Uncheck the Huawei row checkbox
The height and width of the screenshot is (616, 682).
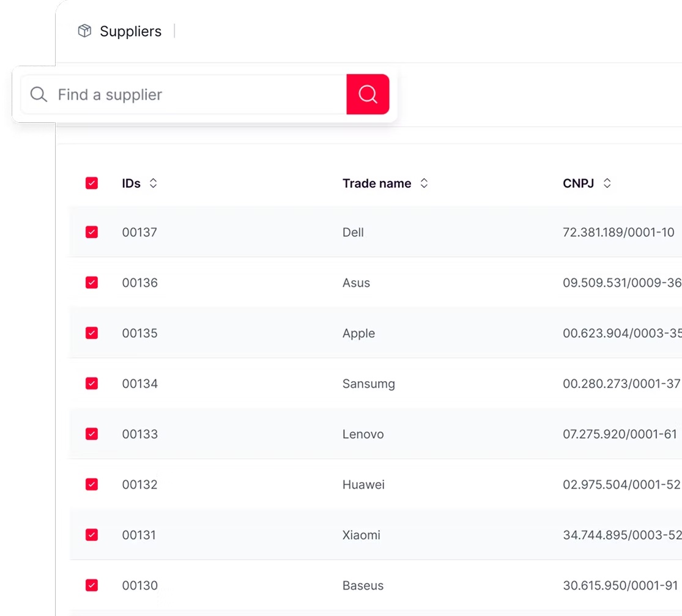click(x=92, y=484)
